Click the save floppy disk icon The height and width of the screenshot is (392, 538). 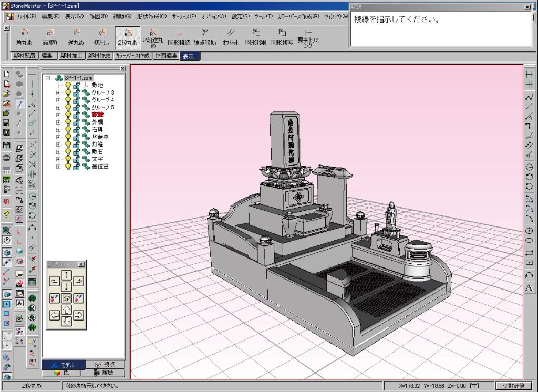coord(6,122)
